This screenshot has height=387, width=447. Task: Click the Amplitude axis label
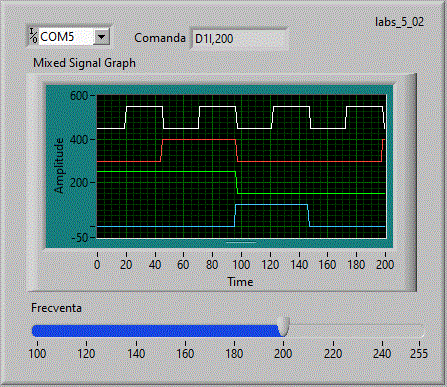[x=59, y=165]
